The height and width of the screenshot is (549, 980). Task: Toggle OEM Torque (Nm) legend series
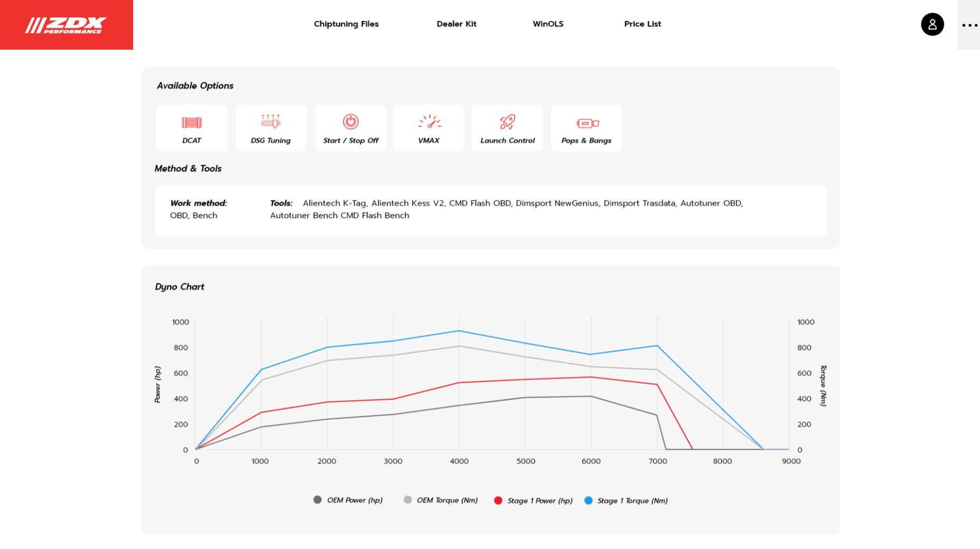[441, 500]
